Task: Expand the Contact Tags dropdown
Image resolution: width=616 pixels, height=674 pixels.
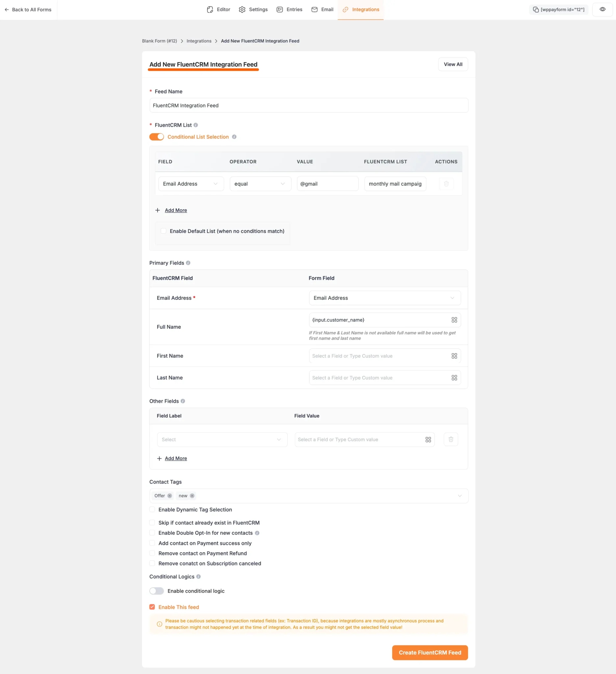Action: (x=460, y=496)
